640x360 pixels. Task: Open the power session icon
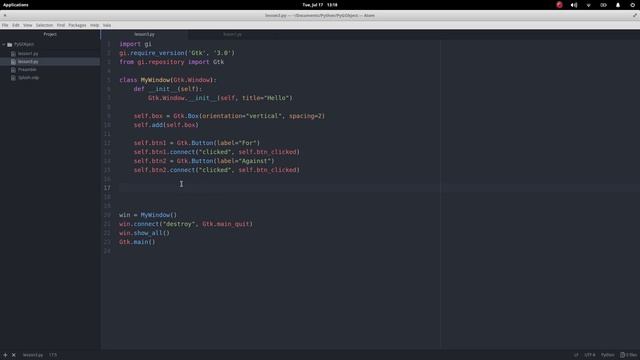[633, 5]
